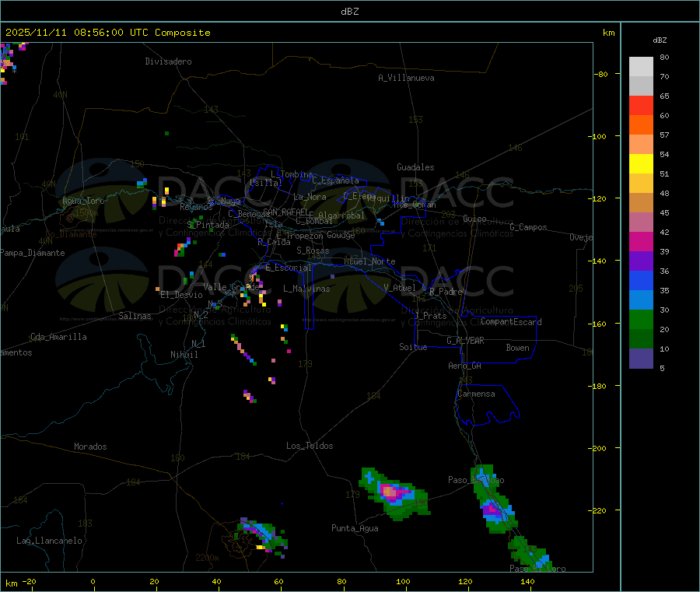Select the Morados label
Screen dimensions: 700x592
point(91,447)
